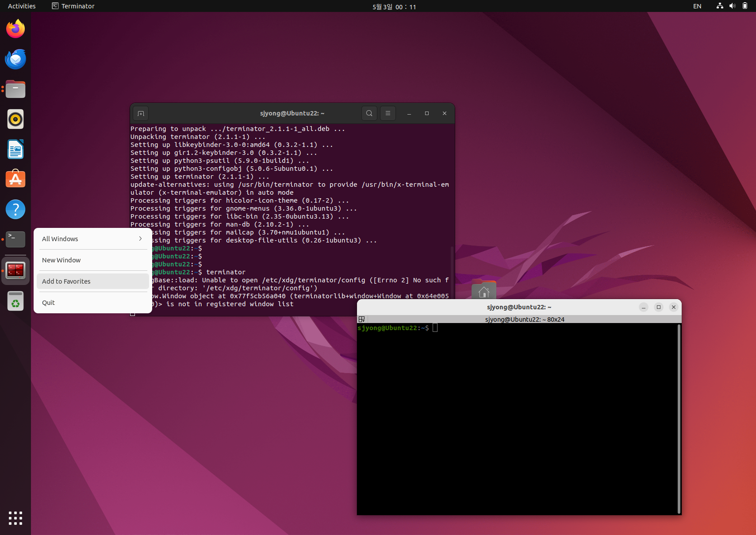Screen dimensions: 756x535
Task: Open the Terminator app menu in top bar
Action: click(73, 6)
